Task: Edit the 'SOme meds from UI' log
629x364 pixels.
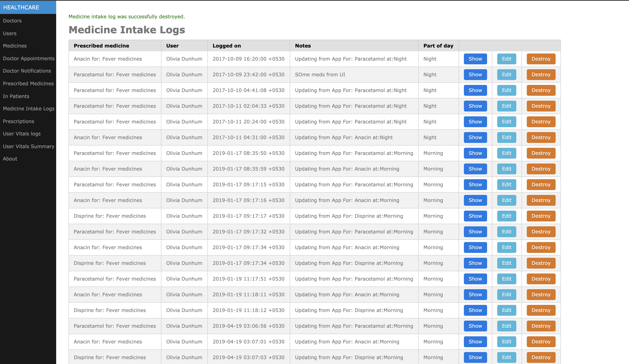Action: coord(506,75)
